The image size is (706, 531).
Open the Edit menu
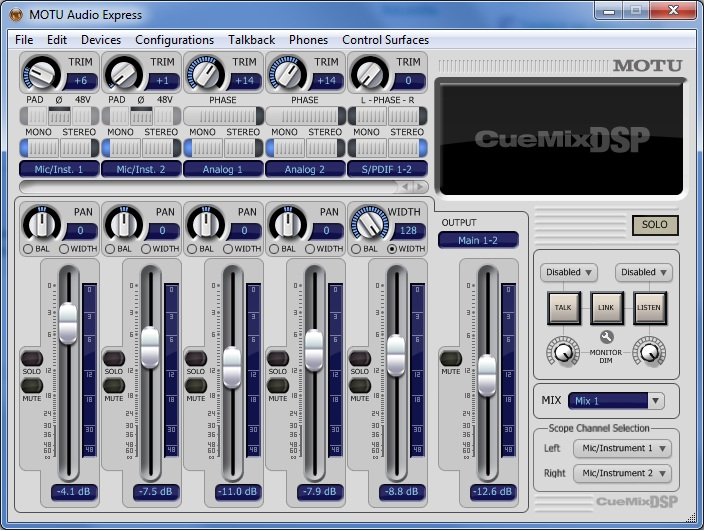click(57, 40)
